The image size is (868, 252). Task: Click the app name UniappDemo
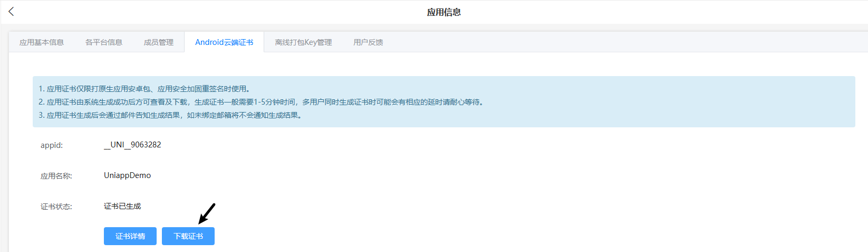[127, 175]
